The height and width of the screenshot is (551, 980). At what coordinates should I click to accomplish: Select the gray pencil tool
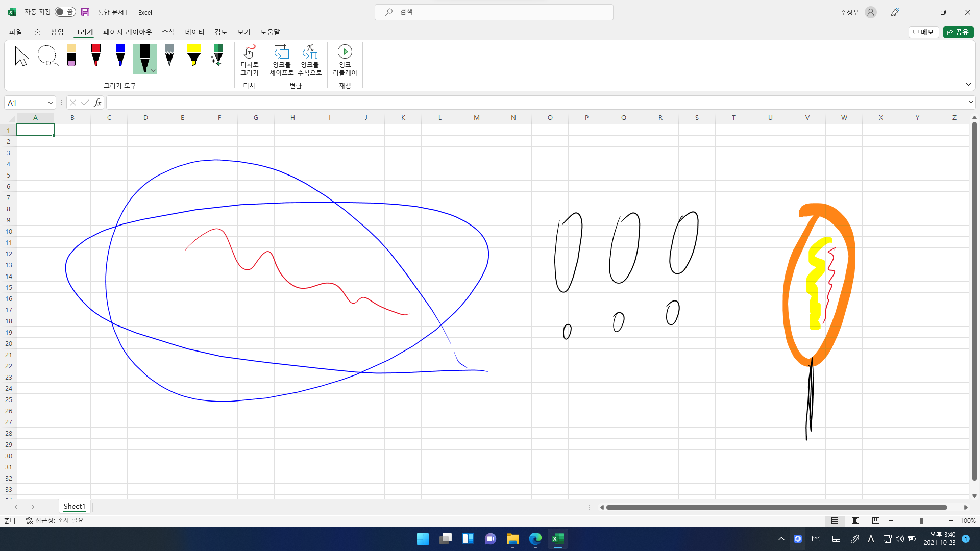click(169, 55)
